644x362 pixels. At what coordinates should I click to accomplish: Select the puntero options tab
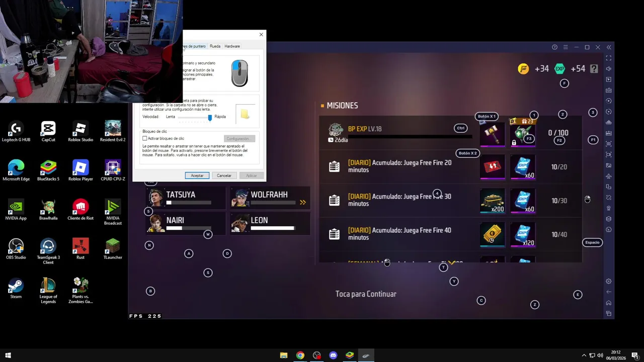pyautogui.click(x=194, y=46)
